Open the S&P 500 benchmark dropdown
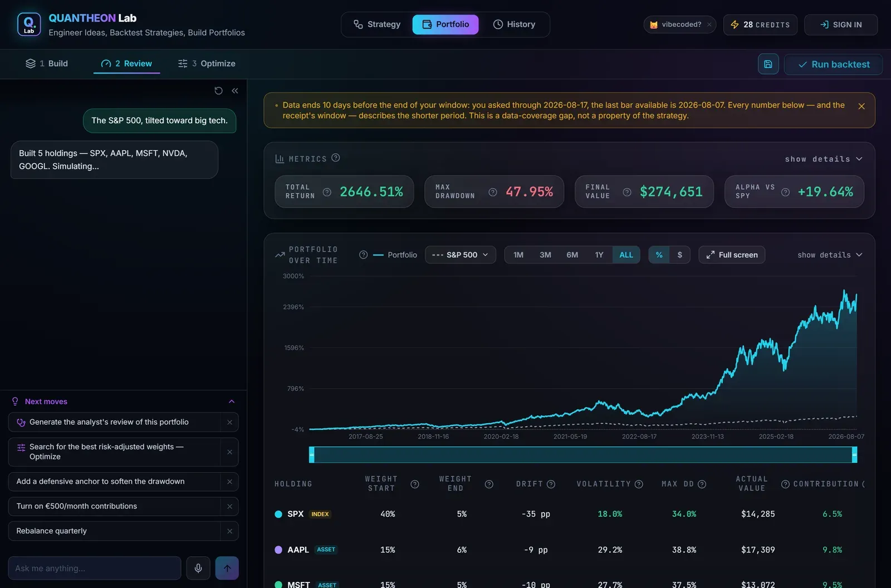891x588 pixels. tap(460, 254)
